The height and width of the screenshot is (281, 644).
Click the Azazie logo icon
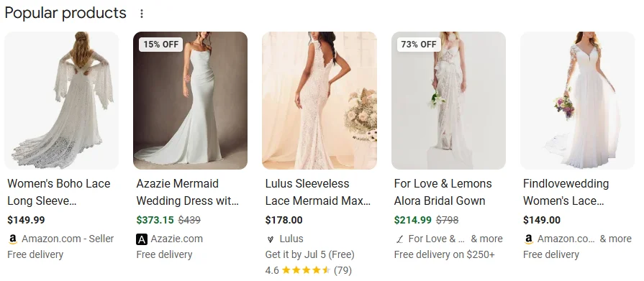coord(142,239)
